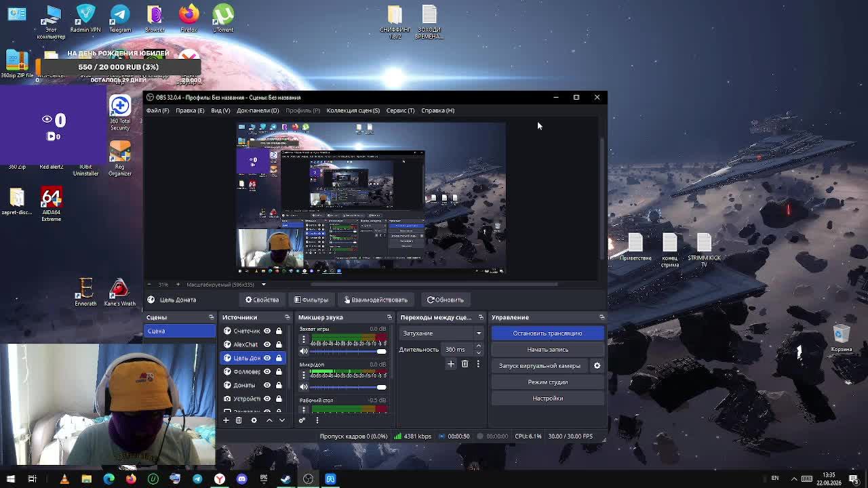Unlock the Счетчик source lock
The height and width of the screenshot is (488, 868).
(x=279, y=331)
